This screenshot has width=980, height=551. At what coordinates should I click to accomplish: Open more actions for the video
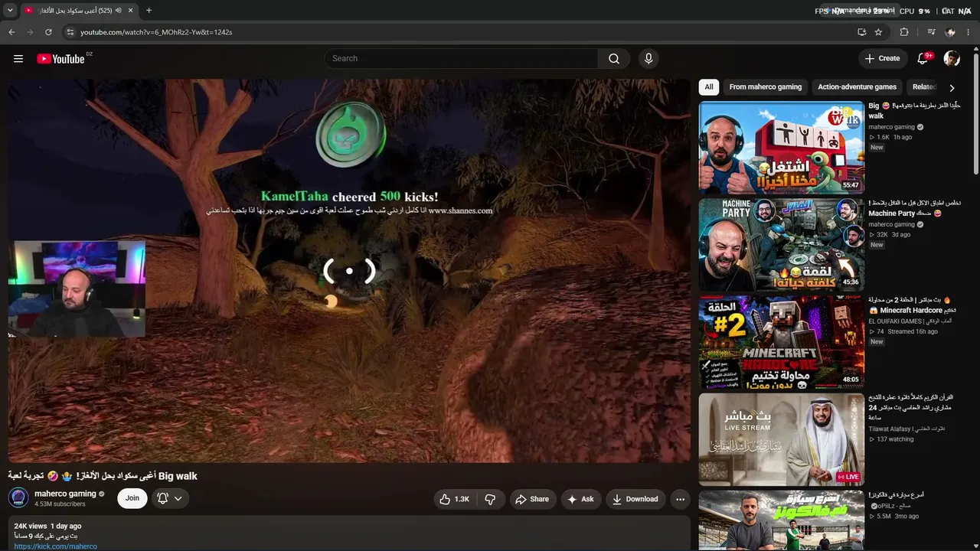pos(680,499)
